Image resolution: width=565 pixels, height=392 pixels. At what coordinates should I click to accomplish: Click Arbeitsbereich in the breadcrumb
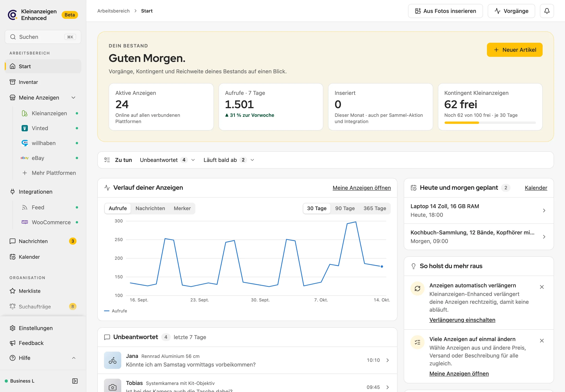(x=113, y=11)
